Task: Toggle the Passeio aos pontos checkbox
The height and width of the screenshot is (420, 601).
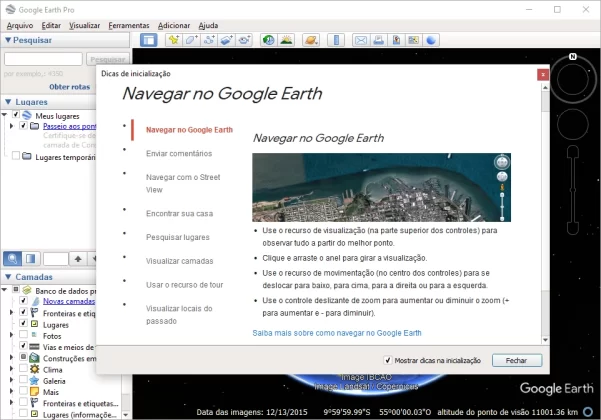Action: click(23, 125)
